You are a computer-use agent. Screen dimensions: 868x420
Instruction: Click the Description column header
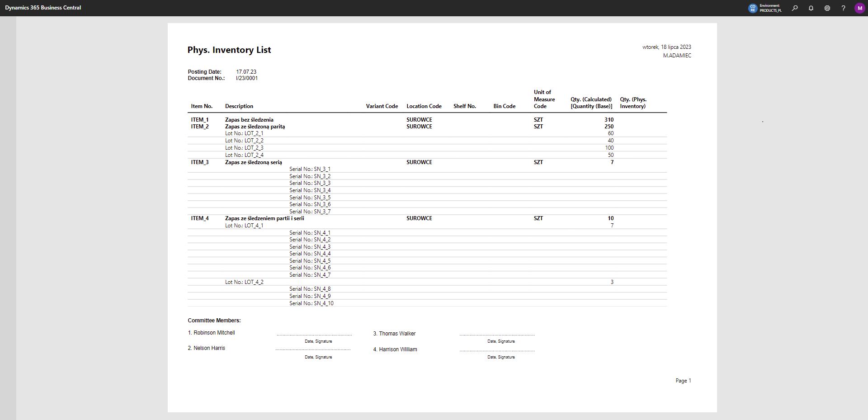[239, 106]
